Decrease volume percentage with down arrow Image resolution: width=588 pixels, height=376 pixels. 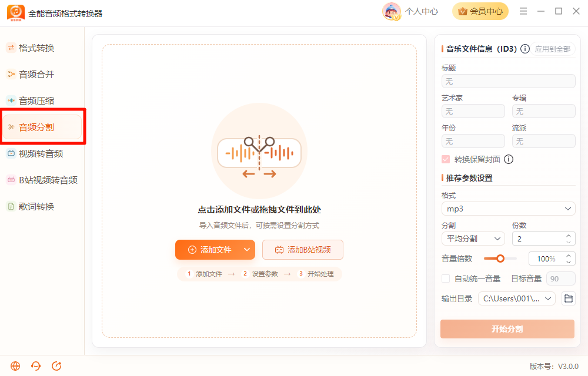[569, 262]
